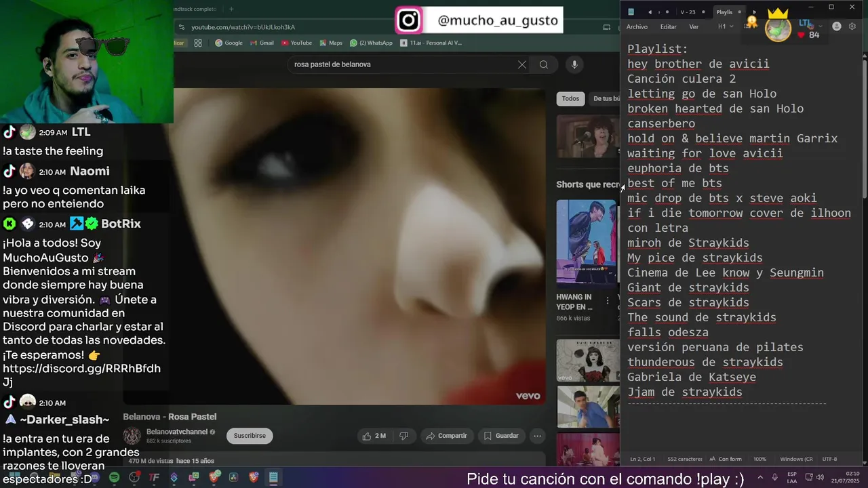The height and width of the screenshot is (488, 868).
Task: Open the red TF app on the taskbar
Action: coord(154,477)
